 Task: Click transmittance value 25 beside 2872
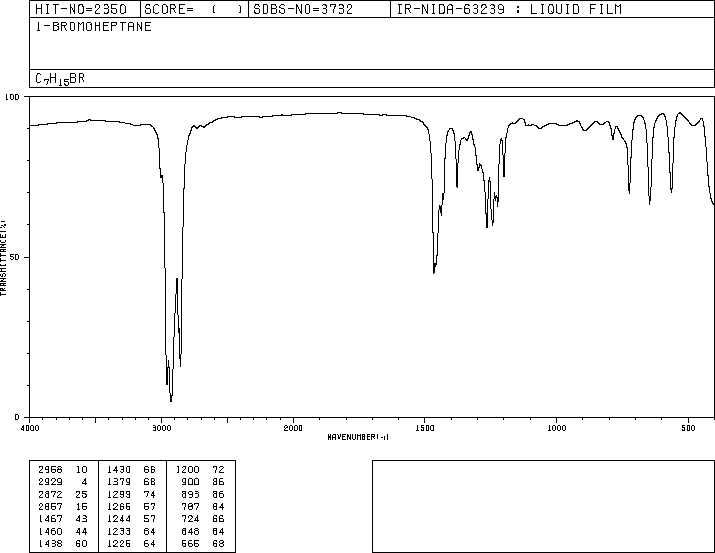click(81, 494)
